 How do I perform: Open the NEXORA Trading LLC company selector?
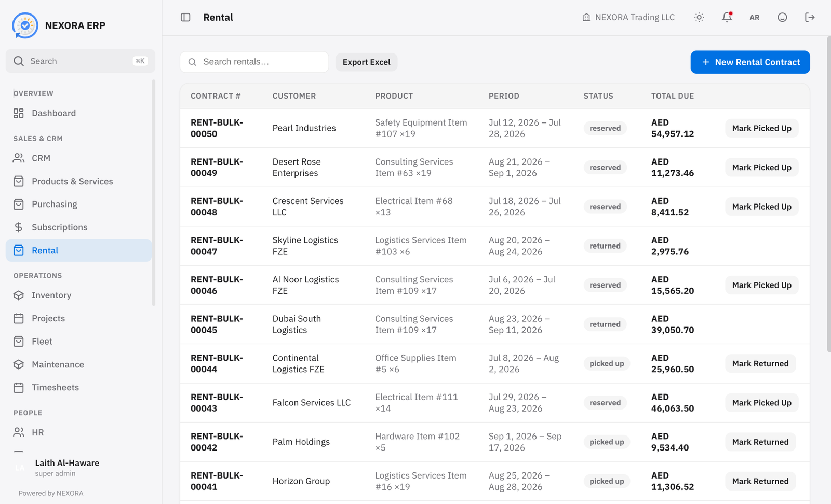coord(628,17)
